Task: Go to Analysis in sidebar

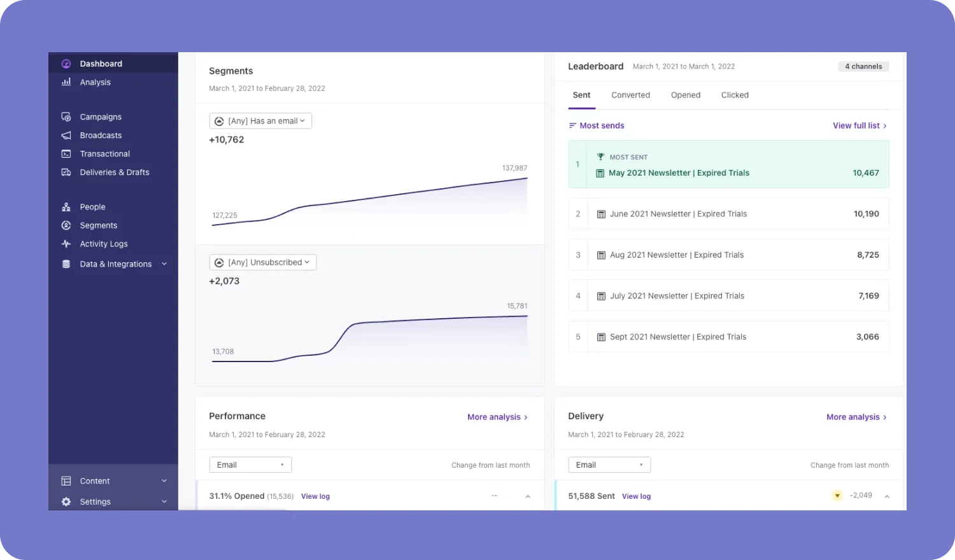Action: [x=113, y=82]
